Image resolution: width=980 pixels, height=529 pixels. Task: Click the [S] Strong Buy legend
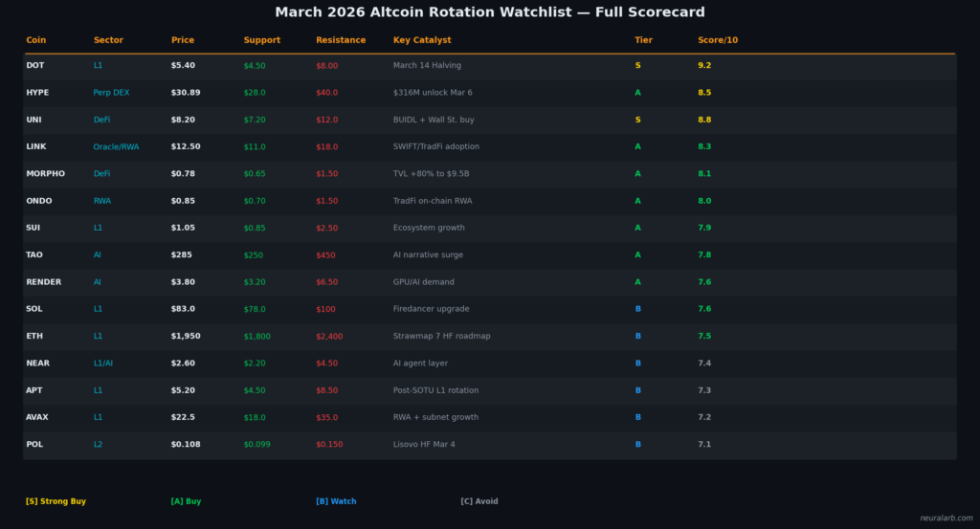56,501
